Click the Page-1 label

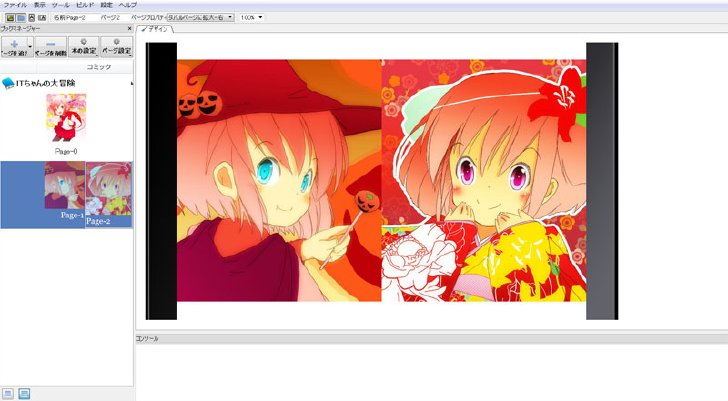tap(72, 215)
